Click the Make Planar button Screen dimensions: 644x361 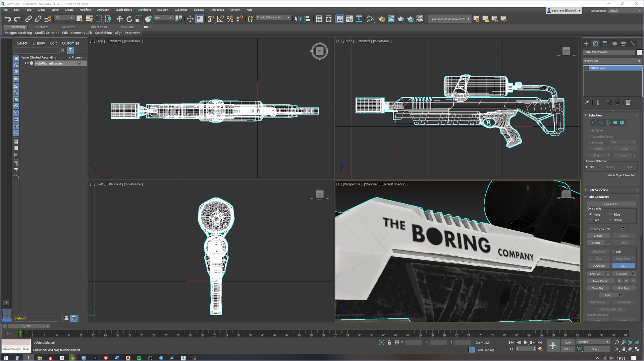pyautogui.click(x=600, y=281)
